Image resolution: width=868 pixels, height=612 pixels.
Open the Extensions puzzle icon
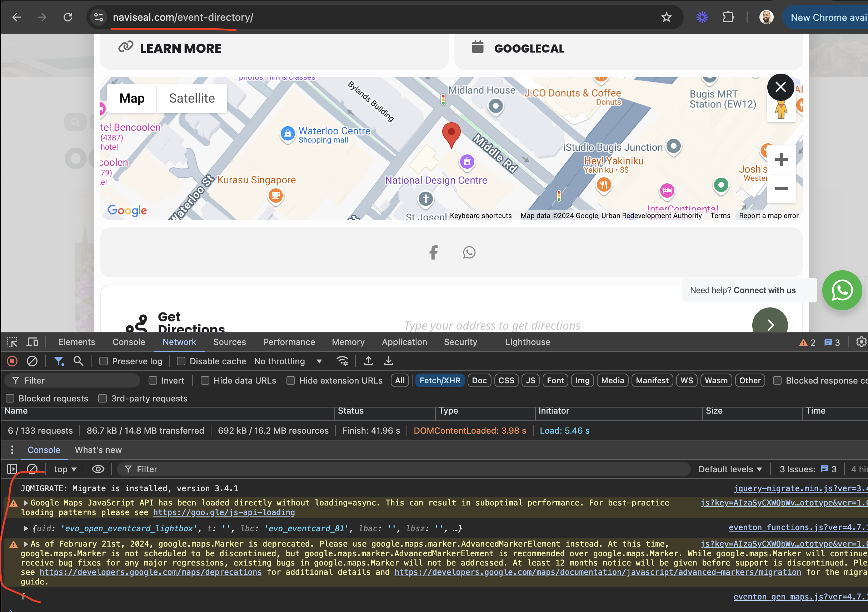tap(728, 18)
